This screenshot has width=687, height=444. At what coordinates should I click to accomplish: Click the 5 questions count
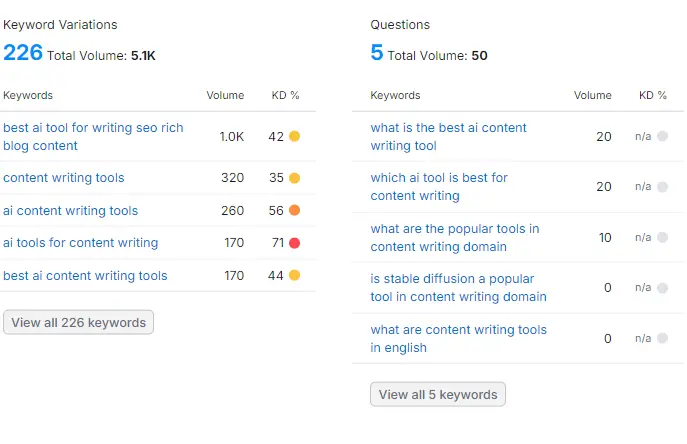pos(377,53)
